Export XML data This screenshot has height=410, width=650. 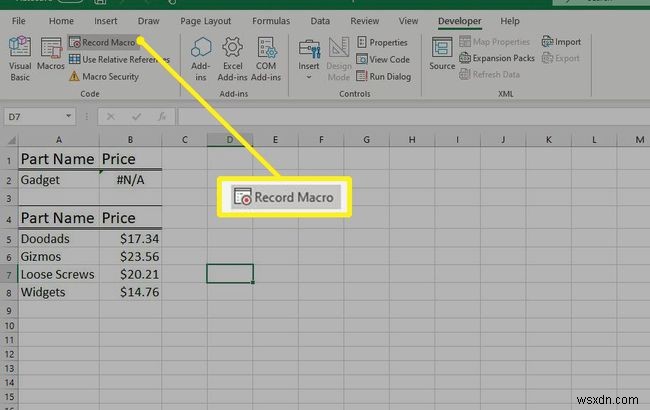(560, 58)
